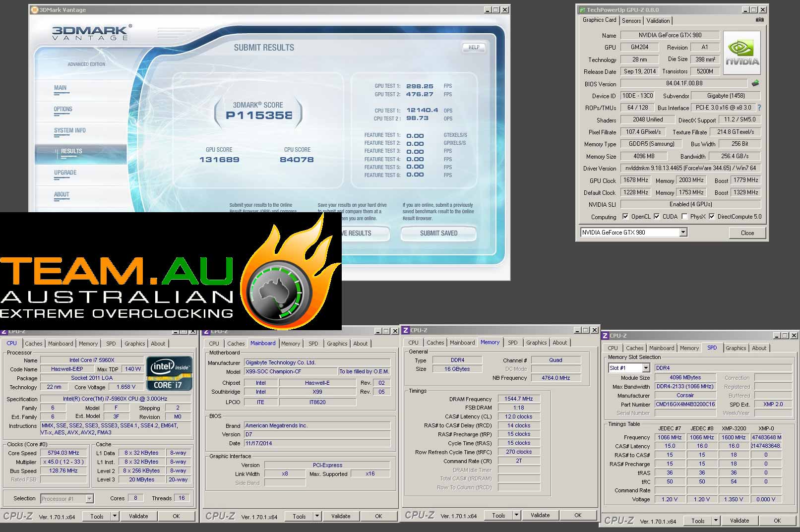This screenshot has width=800, height=532.
Task: Click the NVIDIA logo in GPU-Z
Action: tap(741, 53)
